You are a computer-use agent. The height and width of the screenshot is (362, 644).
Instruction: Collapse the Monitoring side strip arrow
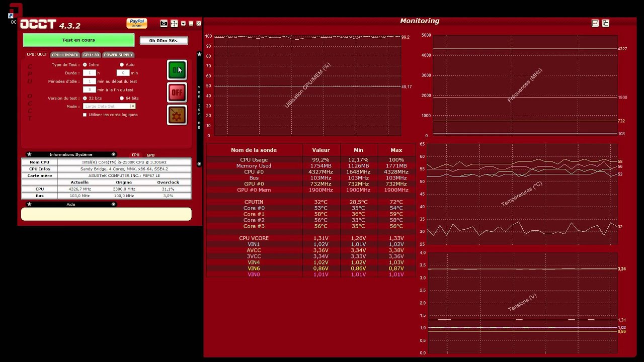click(x=199, y=164)
